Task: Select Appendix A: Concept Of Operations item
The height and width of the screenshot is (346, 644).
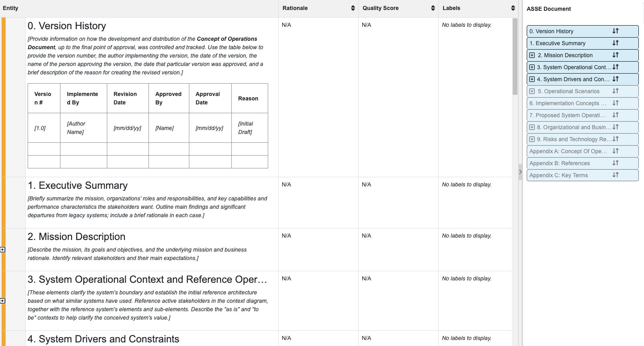Action: (568, 151)
